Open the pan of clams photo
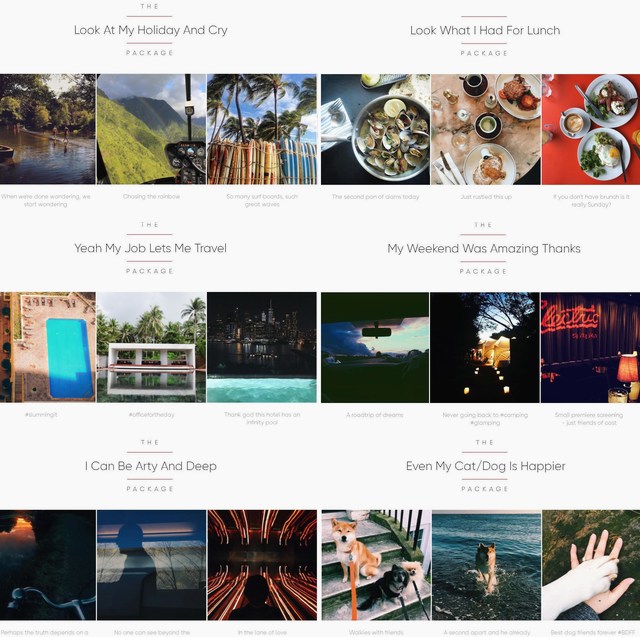The width and height of the screenshot is (640, 637). [376, 129]
